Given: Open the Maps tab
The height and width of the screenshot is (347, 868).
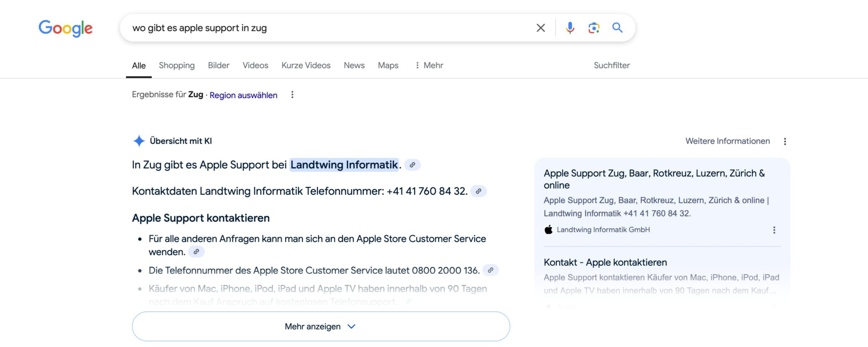Looking at the screenshot, I should (388, 66).
